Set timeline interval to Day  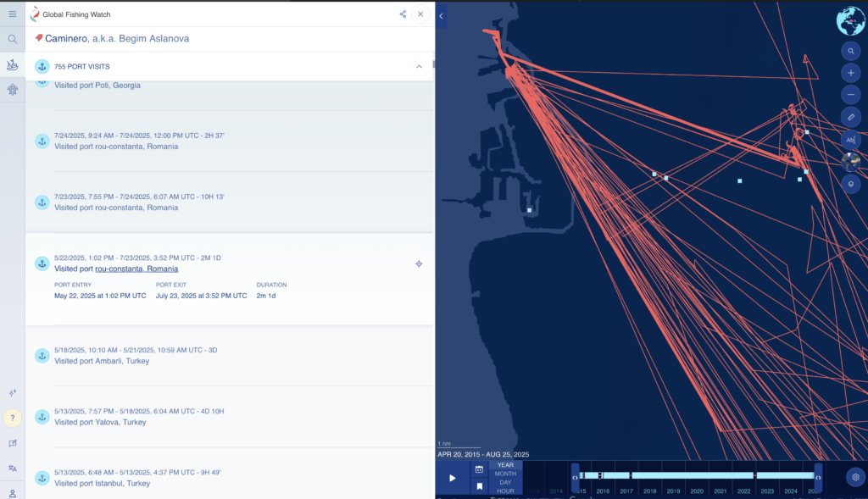505,482
